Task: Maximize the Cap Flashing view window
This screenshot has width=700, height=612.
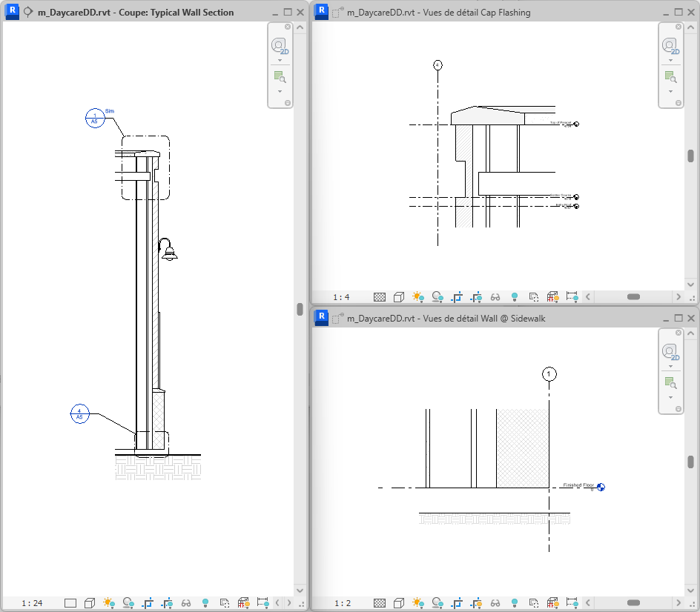Action: [678, 13]
